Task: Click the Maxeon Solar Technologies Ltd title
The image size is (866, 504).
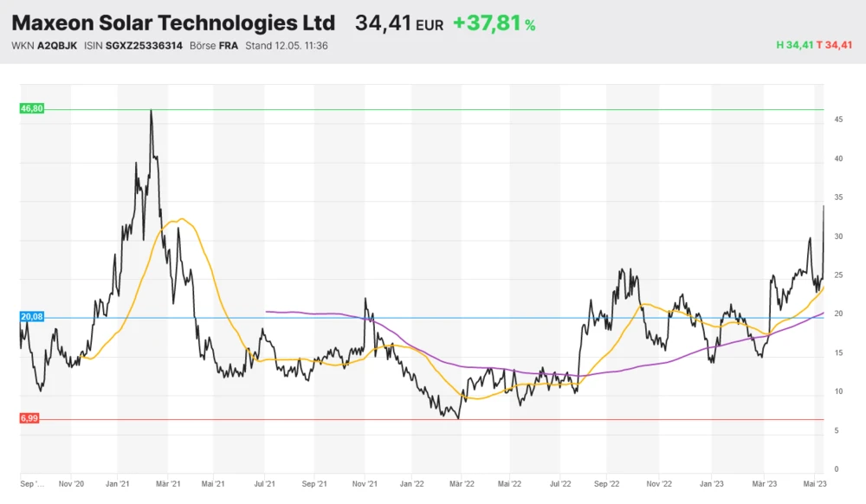Action: click(173, 23)
